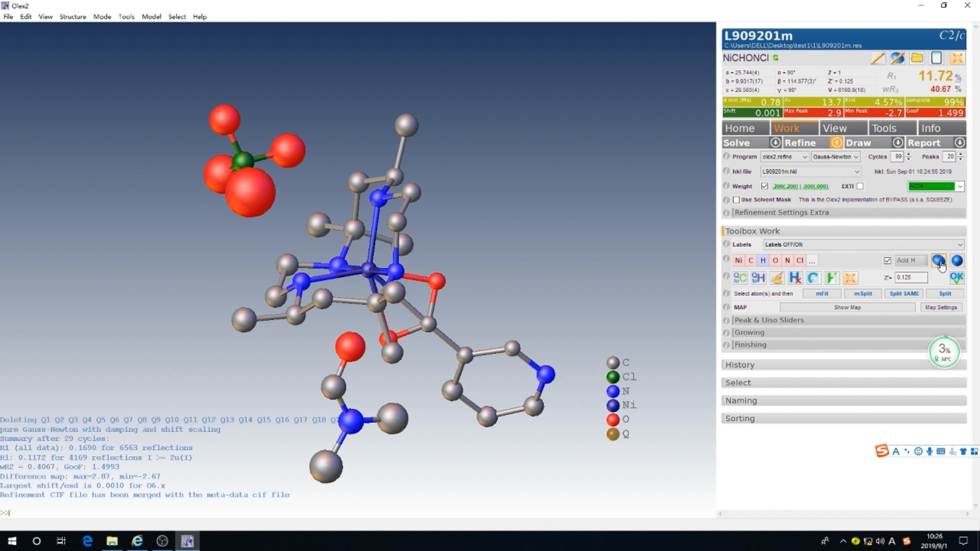
Task: Expand the Peak & Uso Sliders section
Action: tap(769, 320)
